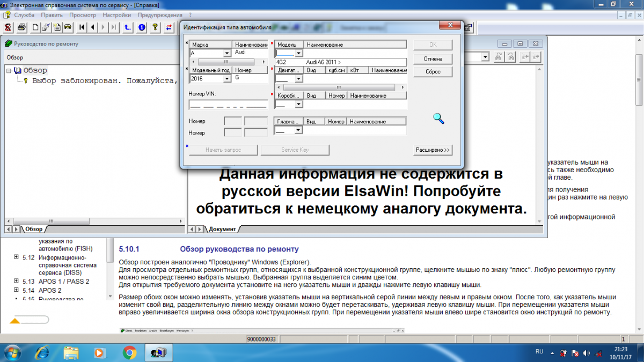Click the red crossed-out toolbar icon

click(x=9, y=27)
